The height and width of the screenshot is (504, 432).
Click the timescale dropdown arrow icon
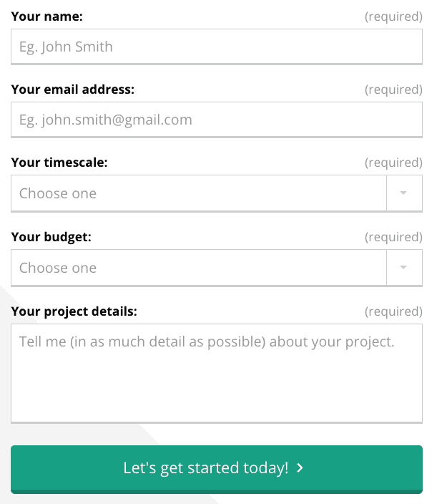coord(403,193)
